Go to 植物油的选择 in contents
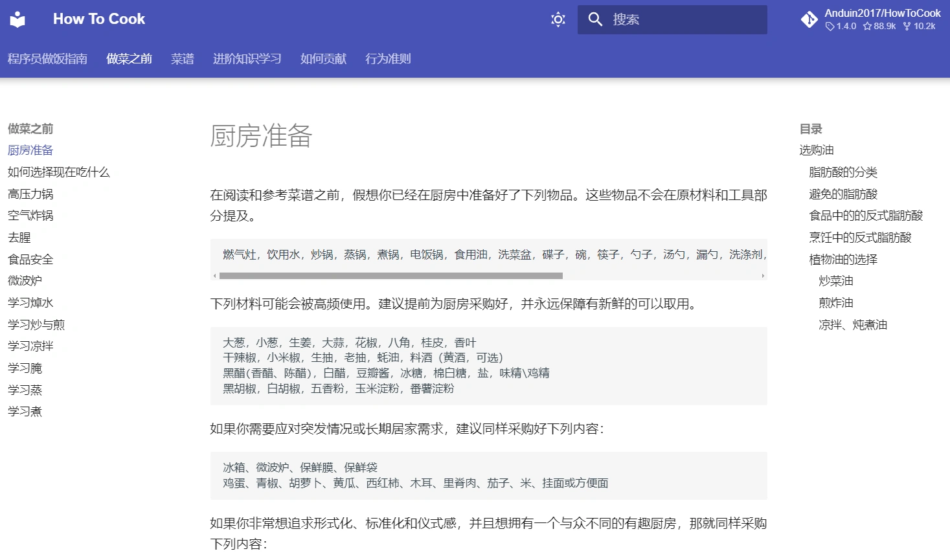The image size is (950, 560). [x=843, y=259]
